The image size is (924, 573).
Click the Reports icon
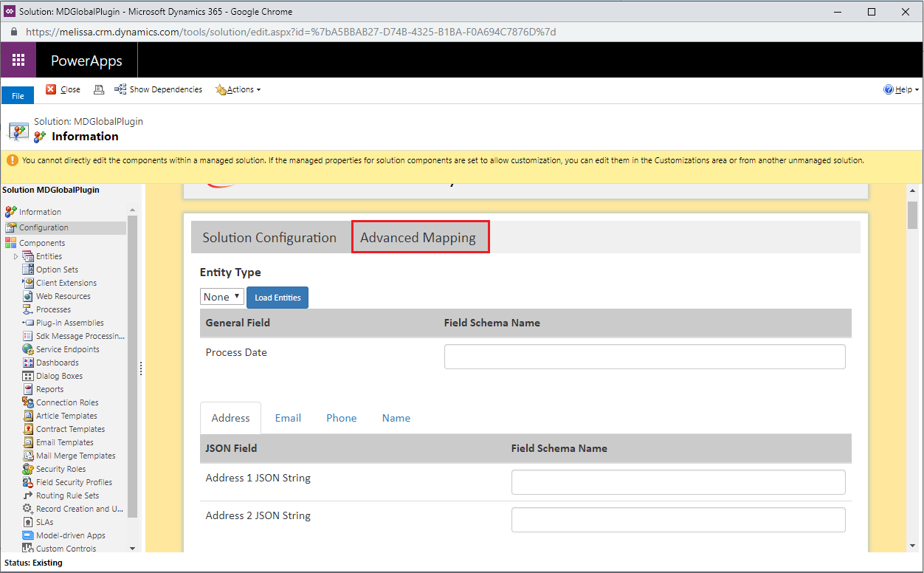tap(28, 389)
